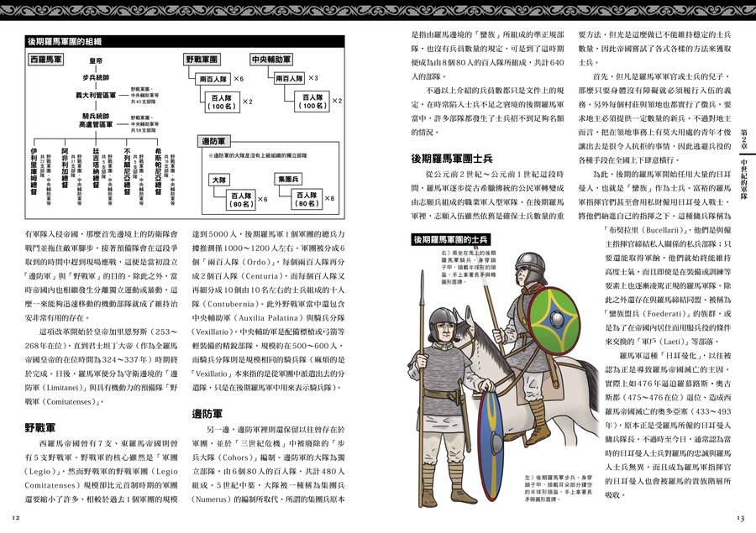Click the term 布契拉里 (Bucellarii) in the text
The image size is (756, 533).
(645, 230)
